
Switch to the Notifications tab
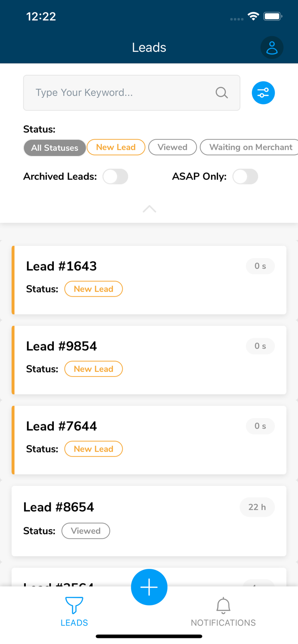(x=223, y=623)
